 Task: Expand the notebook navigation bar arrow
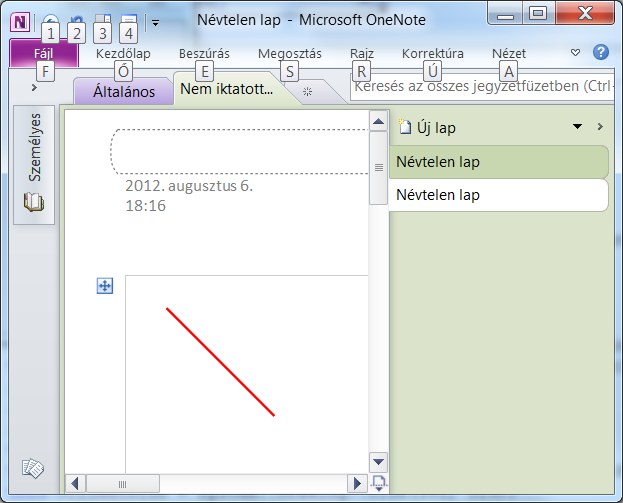tap(34, 87)
